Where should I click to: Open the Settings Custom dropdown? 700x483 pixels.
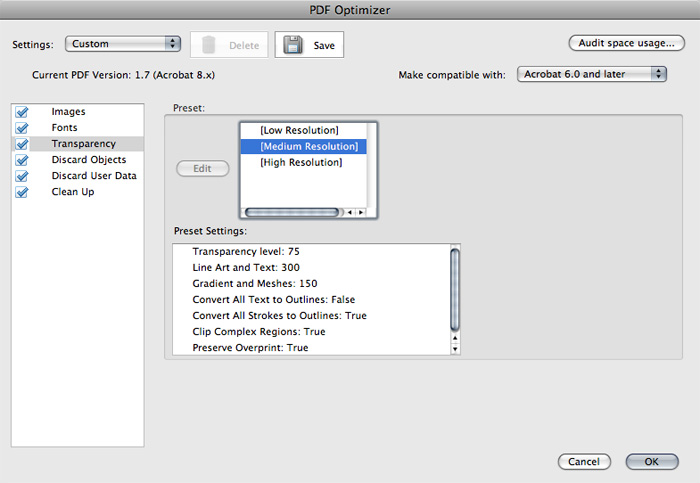point(122,44)
